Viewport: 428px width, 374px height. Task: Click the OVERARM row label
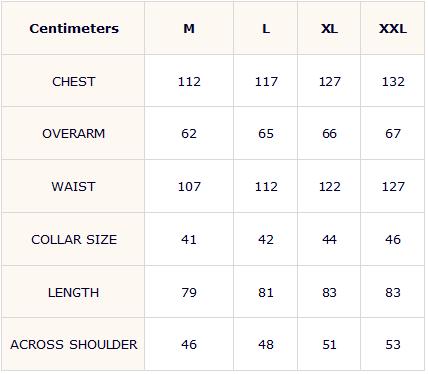74,134
